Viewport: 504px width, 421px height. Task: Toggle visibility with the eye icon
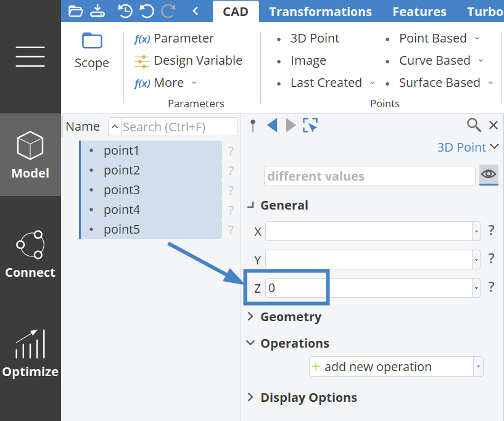click(489, 174)
